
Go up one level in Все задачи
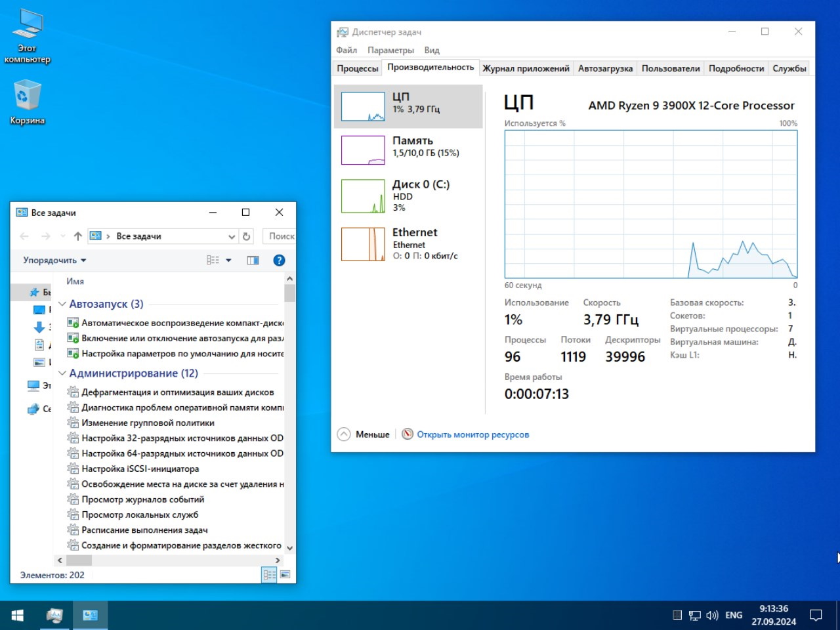[x=77, y=236]
